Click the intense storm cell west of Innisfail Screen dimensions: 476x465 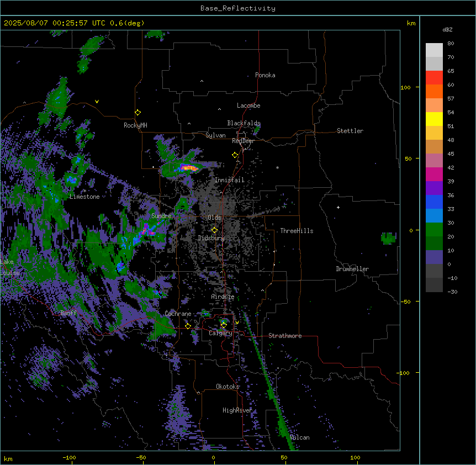[x=189, y=167]
